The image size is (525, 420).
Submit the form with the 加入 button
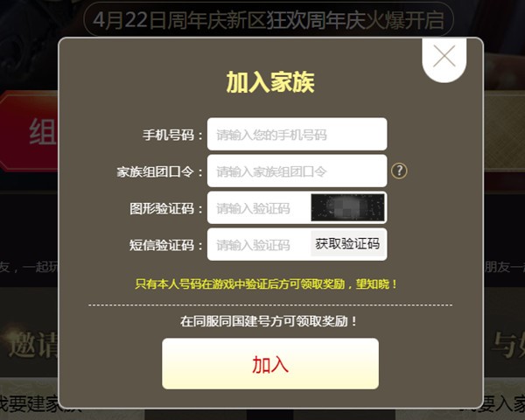pyautogui.click(x=270, y=364)
